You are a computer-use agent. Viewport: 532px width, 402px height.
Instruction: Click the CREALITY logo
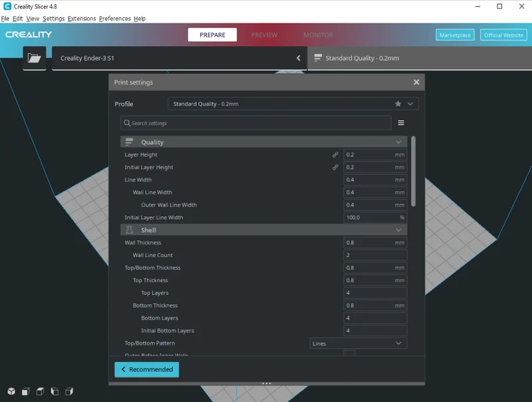29,35
